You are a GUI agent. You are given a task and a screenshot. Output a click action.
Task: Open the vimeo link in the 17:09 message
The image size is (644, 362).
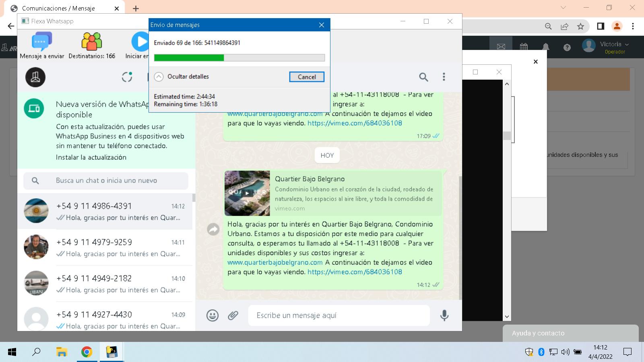(355, 123)
